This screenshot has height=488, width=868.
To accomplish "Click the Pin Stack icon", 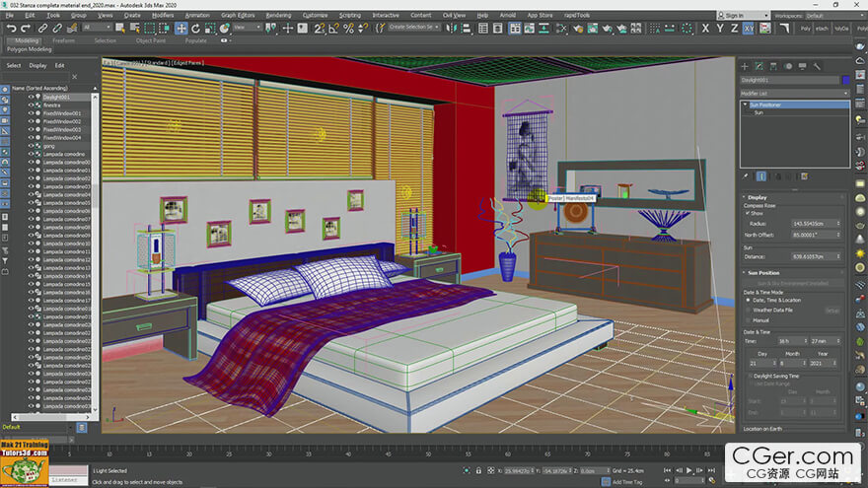I will tap(746, 176).
